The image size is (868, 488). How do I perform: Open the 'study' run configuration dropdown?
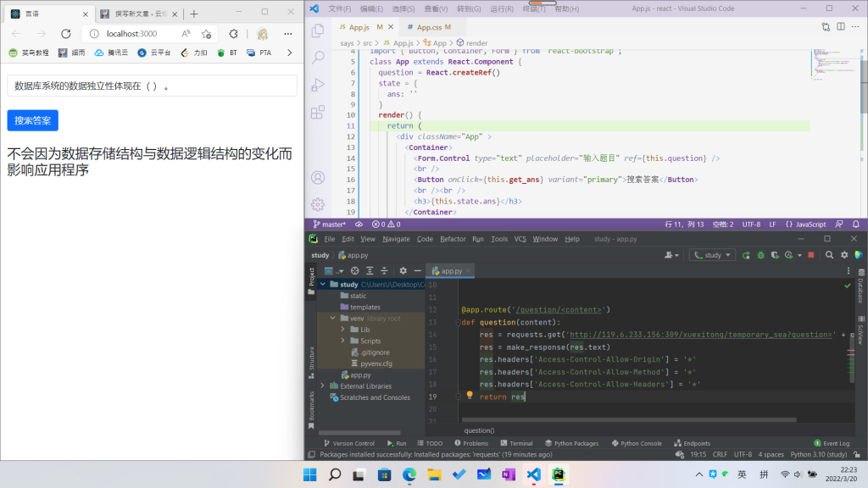click(x=712, y=255)
